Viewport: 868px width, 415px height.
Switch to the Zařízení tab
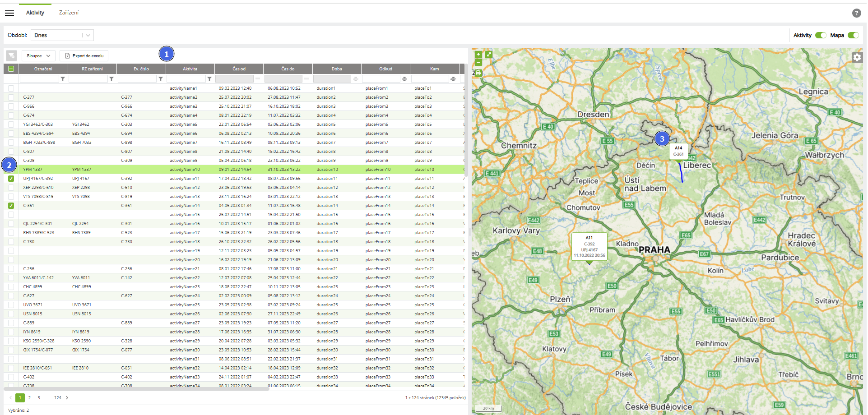pos(69,13)
